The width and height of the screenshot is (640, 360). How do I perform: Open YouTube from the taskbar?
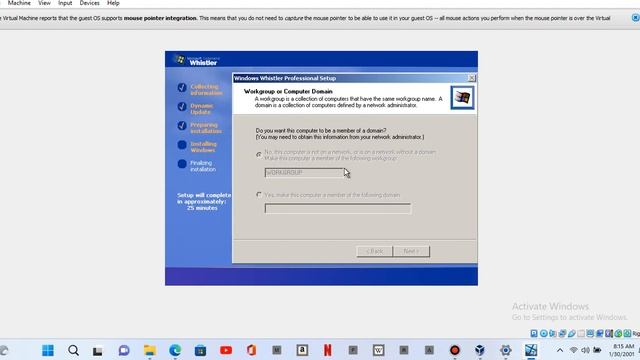[x=226, y=350]
